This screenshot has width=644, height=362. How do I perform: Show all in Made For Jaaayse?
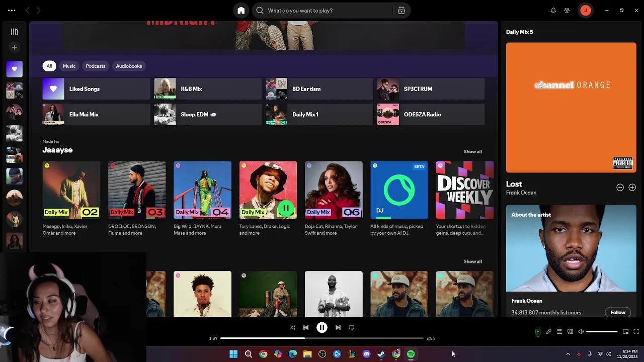point(472,152)
